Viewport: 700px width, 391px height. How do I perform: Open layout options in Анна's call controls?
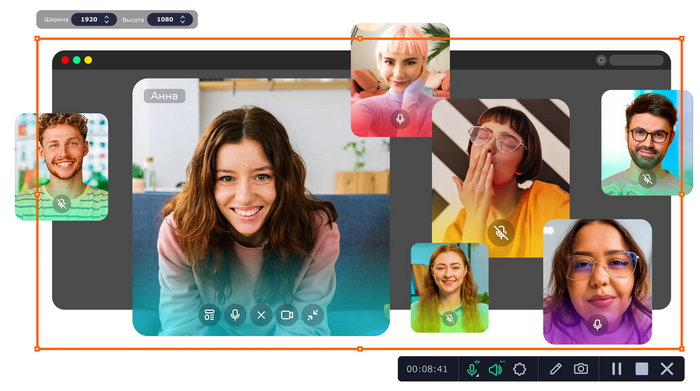(x=209, y=315)
